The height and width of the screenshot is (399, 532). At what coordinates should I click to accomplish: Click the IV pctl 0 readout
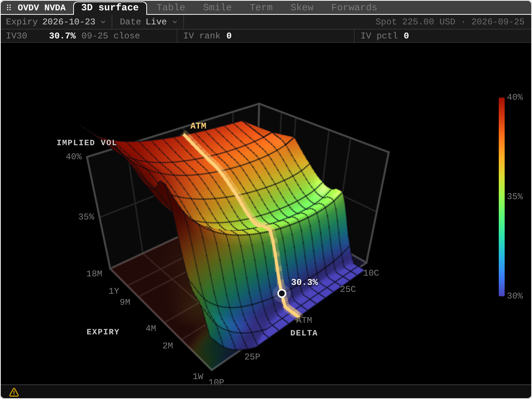coord(385,36)
